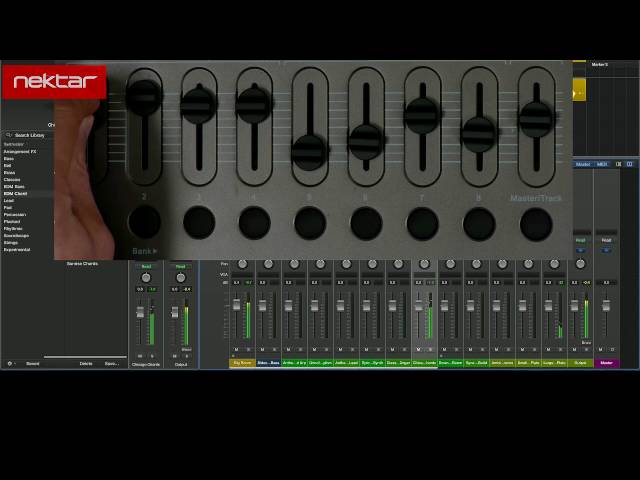Viewport: 640px width, 480px height.
Task: Solo the Chicago Chords channel
Action: coord(152,356)
